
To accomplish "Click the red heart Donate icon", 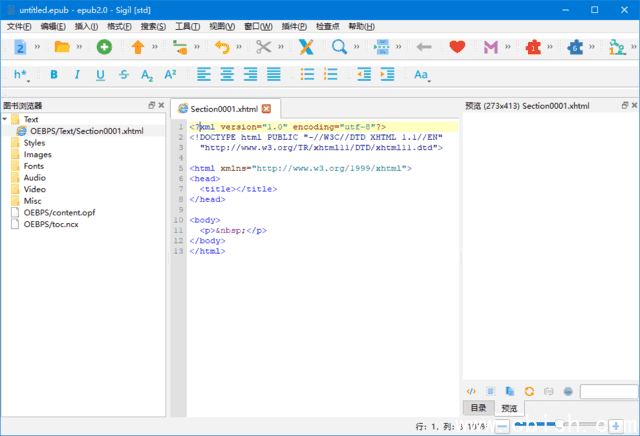I will click(457, 47).
